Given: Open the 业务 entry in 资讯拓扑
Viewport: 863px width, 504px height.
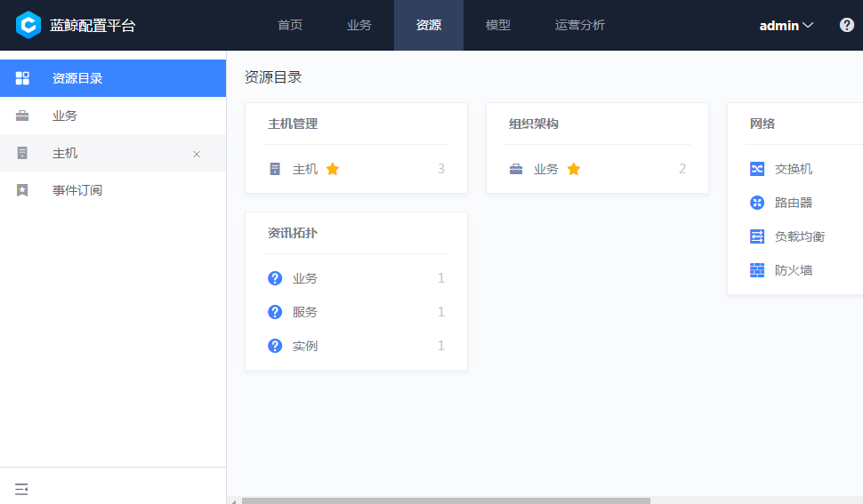Looking at the screenshot, I should (305, 278).
